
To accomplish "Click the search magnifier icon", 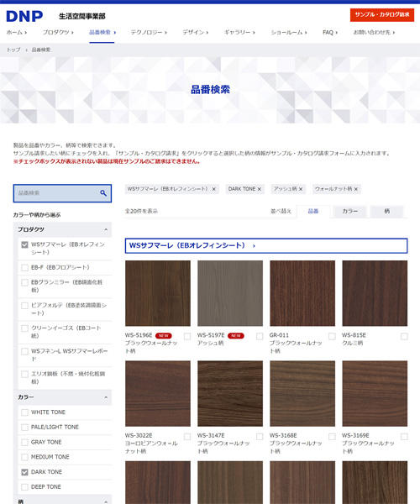I will [x=103, y=193].
